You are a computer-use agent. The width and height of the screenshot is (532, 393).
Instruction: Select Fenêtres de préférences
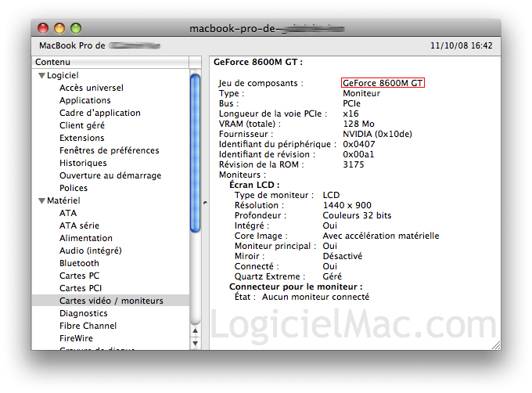(x=110, y=150)
